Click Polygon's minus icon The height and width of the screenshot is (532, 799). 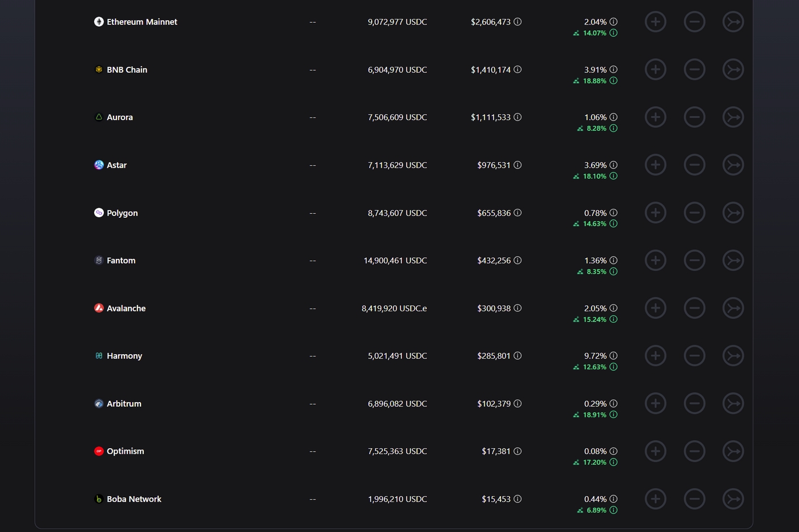coord(694,213)
